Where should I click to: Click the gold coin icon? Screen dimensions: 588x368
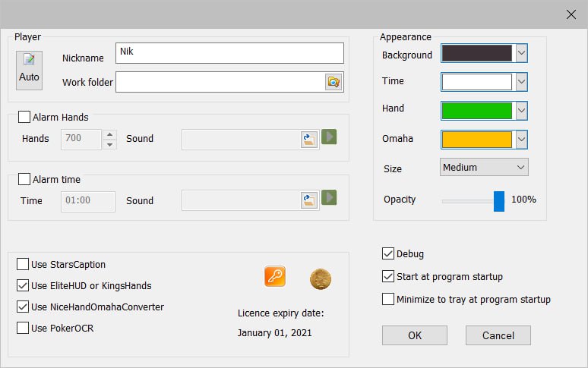click(x=321, y=279)
